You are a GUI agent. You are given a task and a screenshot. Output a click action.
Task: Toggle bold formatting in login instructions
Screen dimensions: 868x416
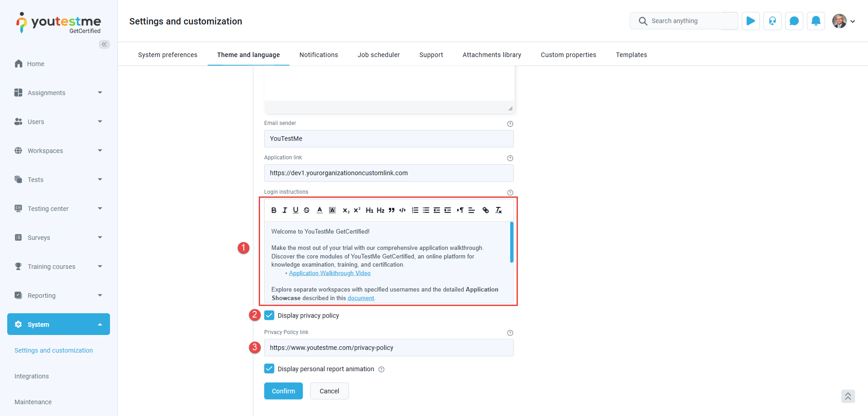click(274, 210)
